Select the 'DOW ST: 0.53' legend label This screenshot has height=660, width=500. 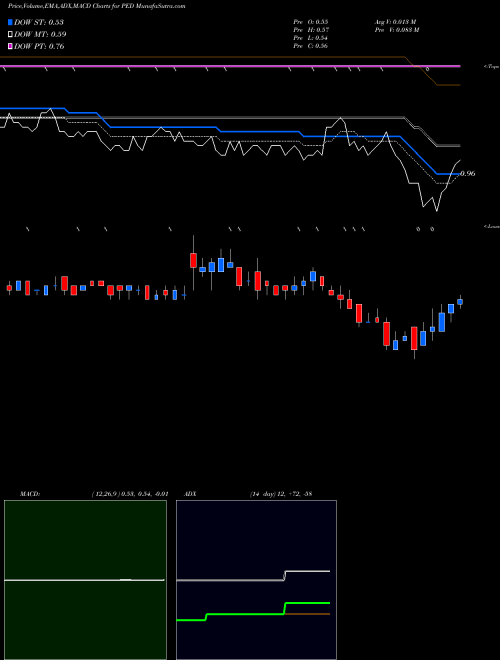pyautogui.click(x=39, y=22)
